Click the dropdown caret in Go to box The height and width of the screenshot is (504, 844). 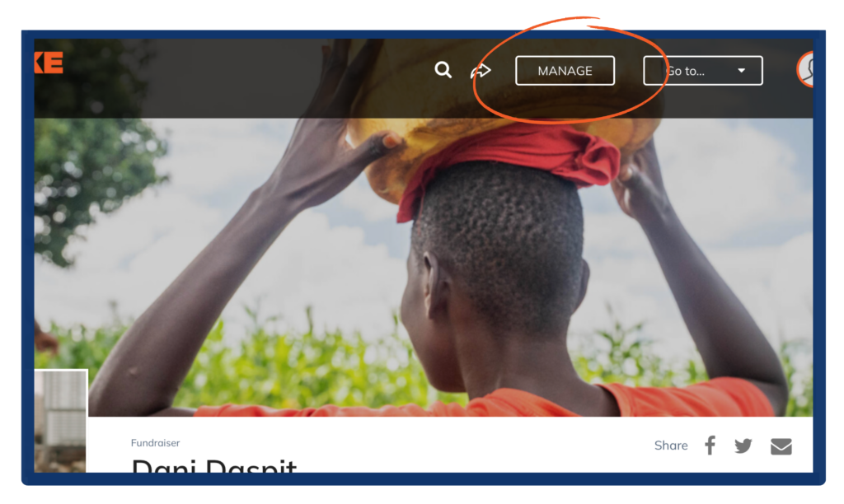pyautogui.click(x=741, y=71)
